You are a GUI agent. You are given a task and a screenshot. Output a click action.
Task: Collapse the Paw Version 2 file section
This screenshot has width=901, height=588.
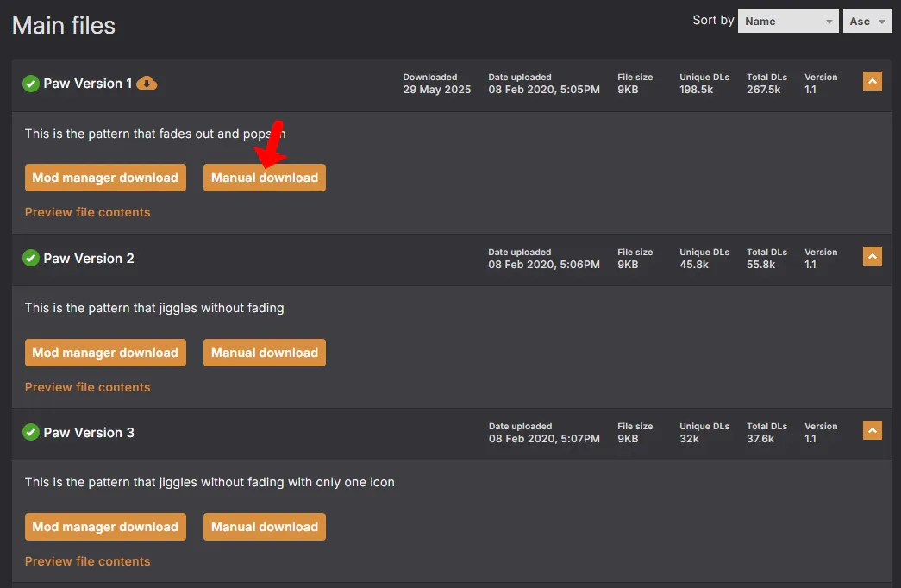(872, 257)
